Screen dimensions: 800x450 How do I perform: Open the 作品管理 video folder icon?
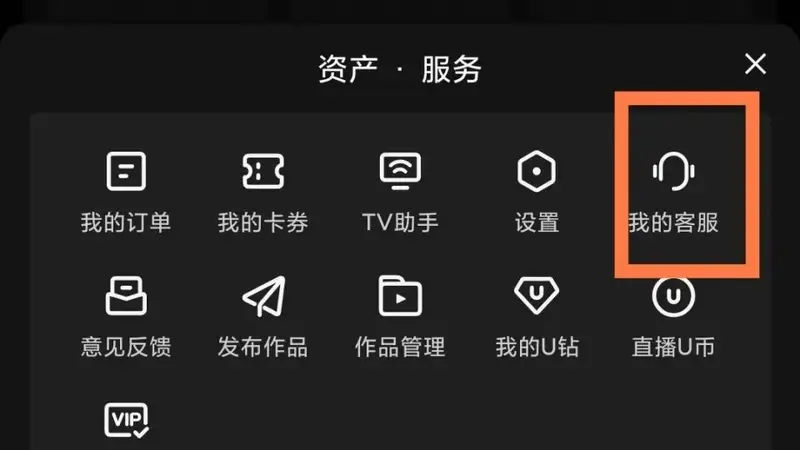coord(400,296)
